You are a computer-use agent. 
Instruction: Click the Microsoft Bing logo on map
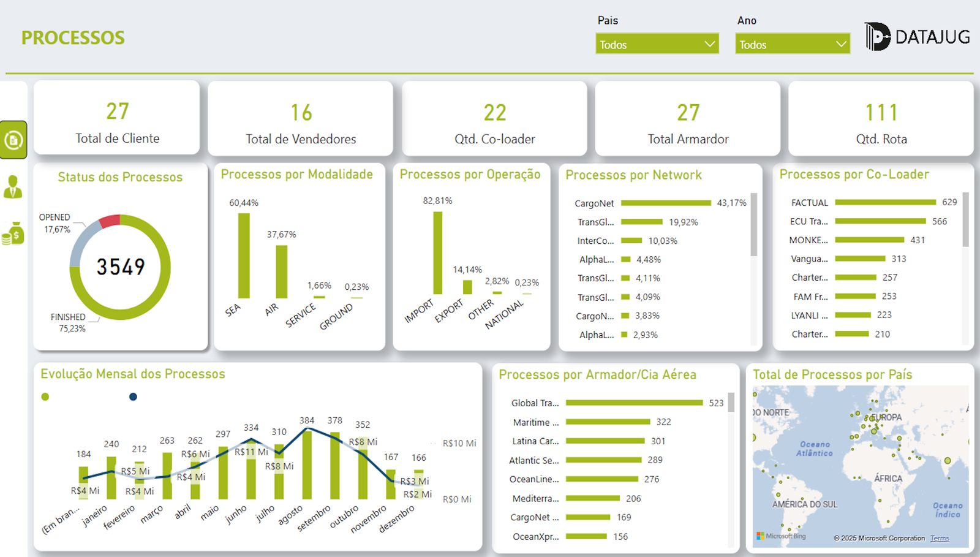pyautogui.click(x=781, y=536)
